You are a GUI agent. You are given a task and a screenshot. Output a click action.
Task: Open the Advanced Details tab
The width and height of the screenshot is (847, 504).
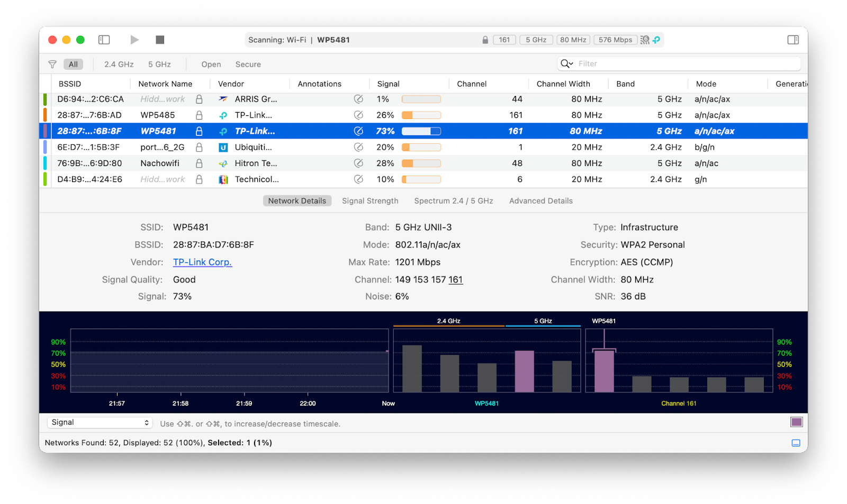(541, 201)
